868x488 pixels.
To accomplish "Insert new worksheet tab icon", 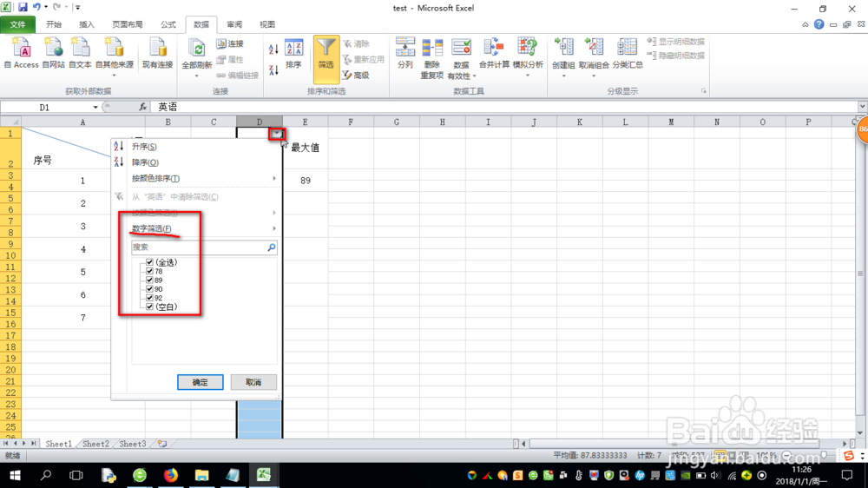I will (x=161, y=444).
